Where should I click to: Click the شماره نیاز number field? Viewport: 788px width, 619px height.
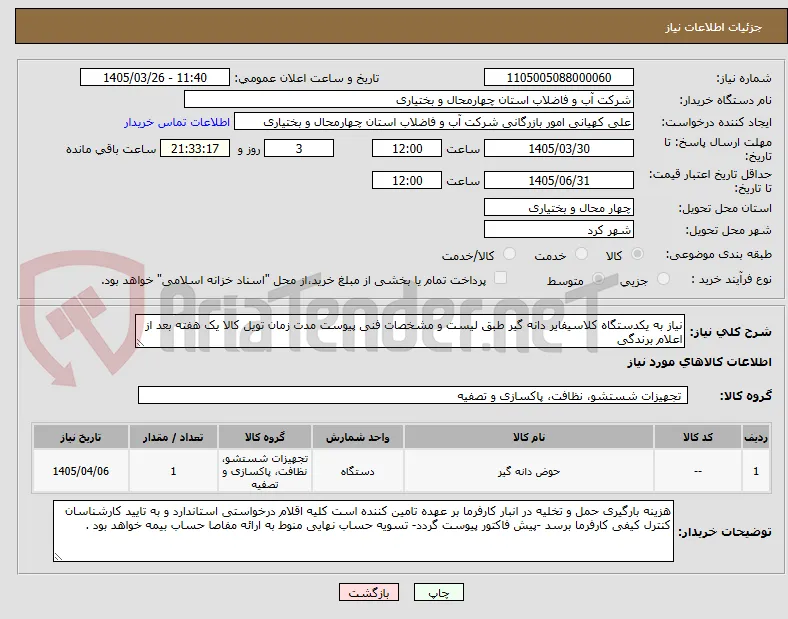(559, 77)
